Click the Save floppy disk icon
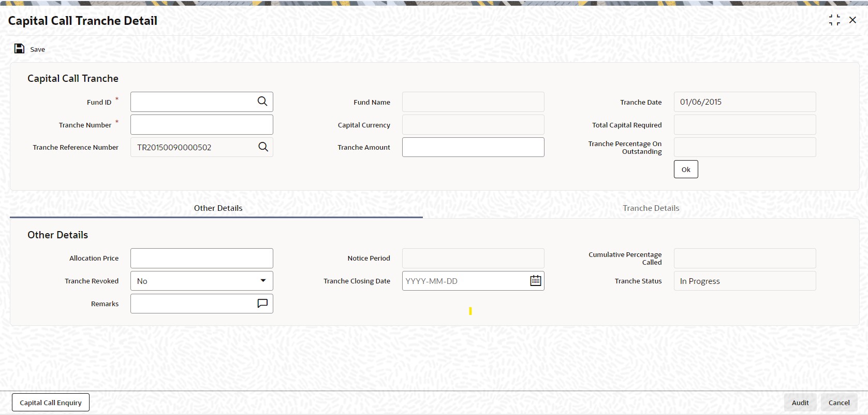This screenshot has height=415, width=868. 19,49
